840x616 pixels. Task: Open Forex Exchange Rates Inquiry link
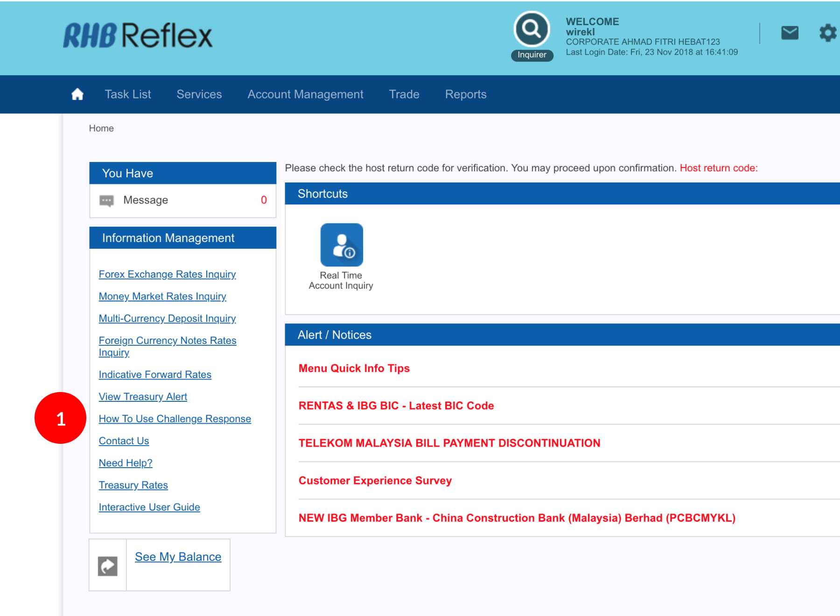[x=167, y=274]
